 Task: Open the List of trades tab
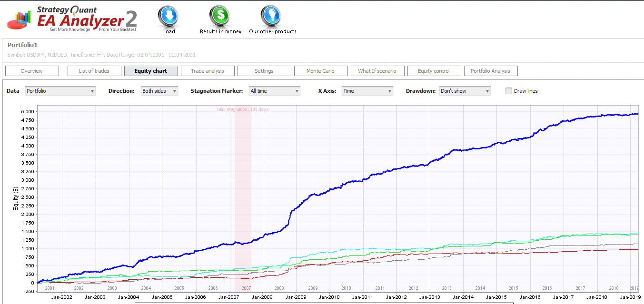94,71
